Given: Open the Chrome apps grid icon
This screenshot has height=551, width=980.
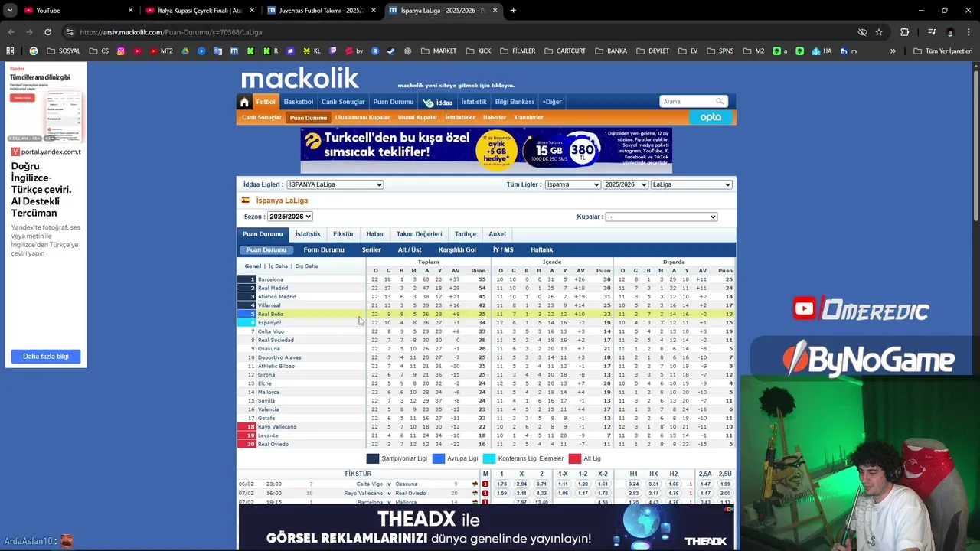Looking at the screenshot, I should [x=10, y=51].
